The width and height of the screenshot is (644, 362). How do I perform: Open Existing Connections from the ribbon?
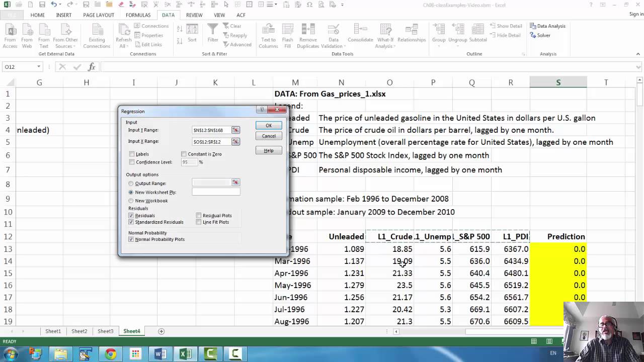coord(97,36)
